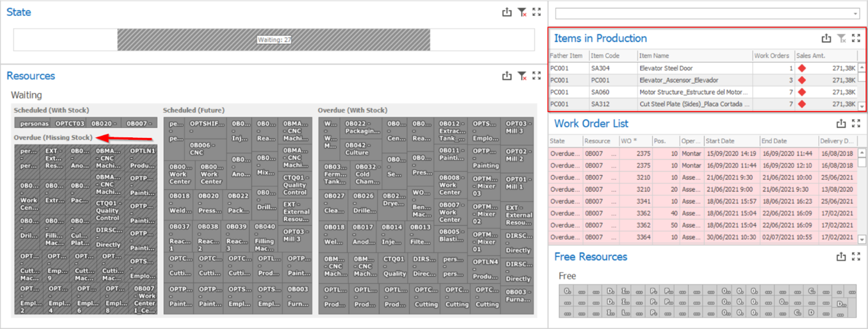Export the Items in Production table

(x=826, y=38)
